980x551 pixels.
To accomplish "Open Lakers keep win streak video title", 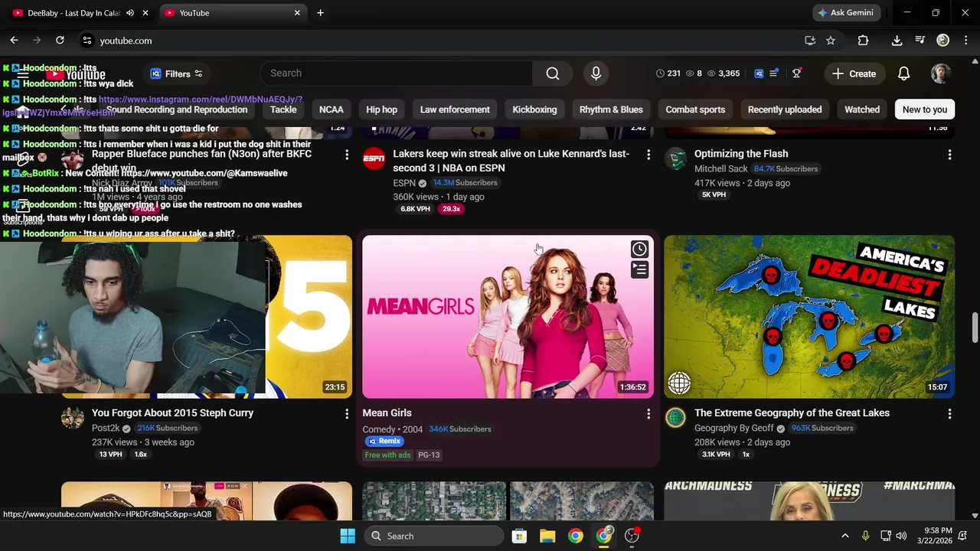I will (x=511, y=161).
